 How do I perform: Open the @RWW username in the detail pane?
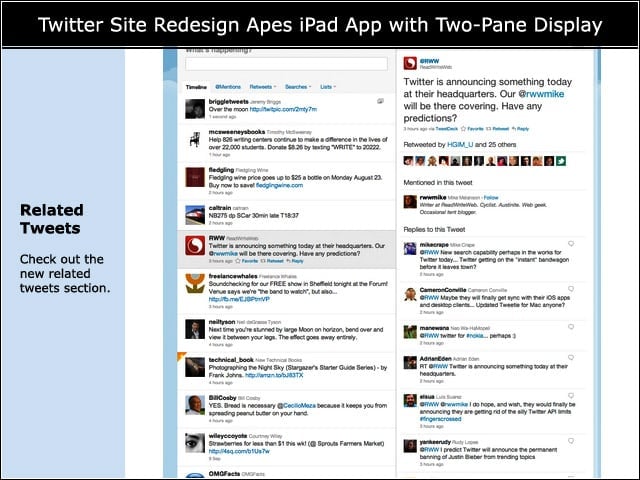(429, 61)
